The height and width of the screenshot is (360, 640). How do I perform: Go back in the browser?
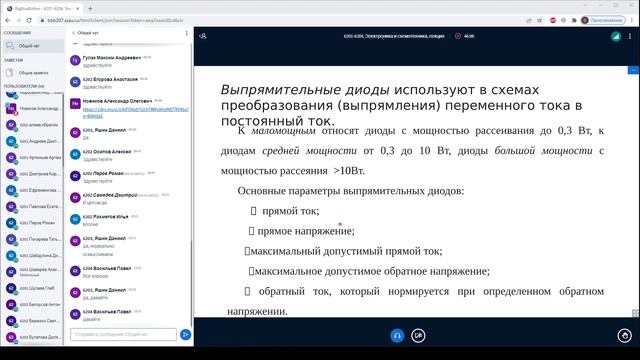tap(8, 20)
